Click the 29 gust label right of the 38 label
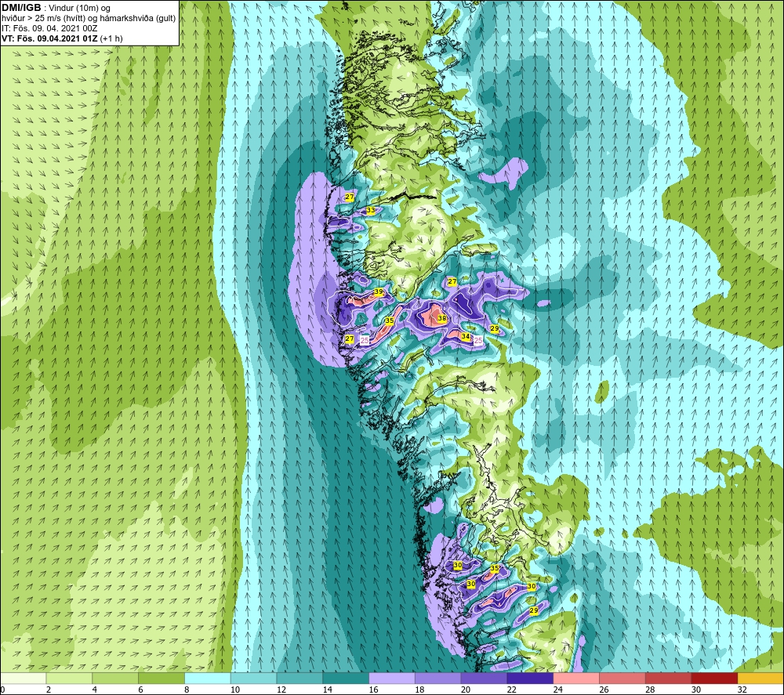 click(x=495, y=328)
